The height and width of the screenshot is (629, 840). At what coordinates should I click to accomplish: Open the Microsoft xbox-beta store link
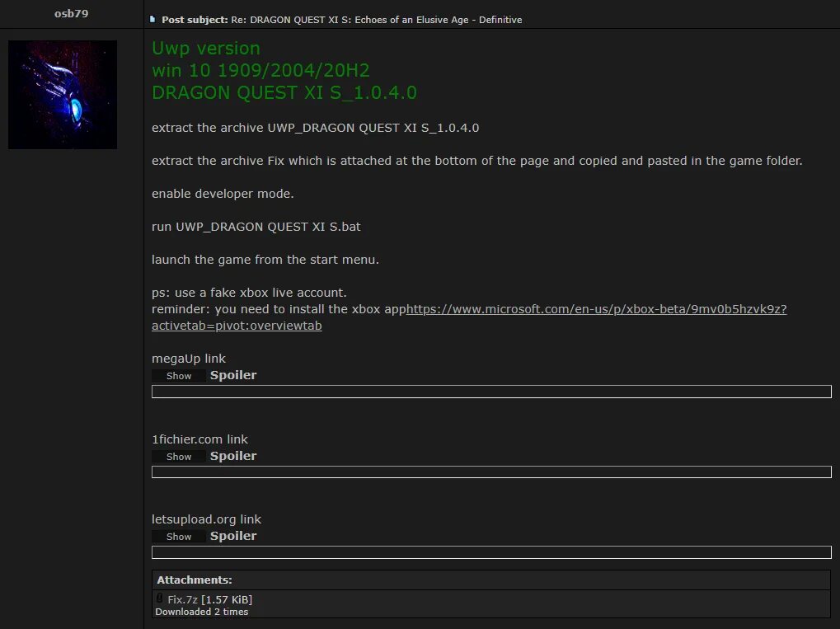click(469, 317)
